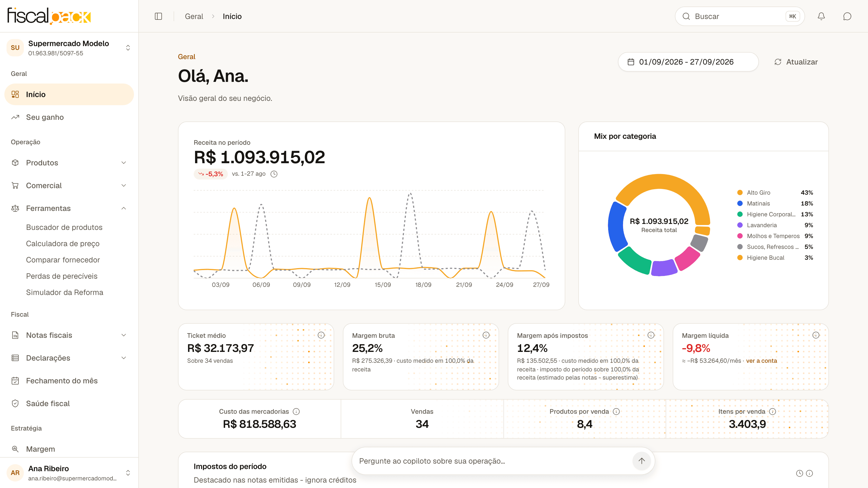Open Comparar fornecedor
Viewport: 868px width, 488px height.
[x=63, y=260]
